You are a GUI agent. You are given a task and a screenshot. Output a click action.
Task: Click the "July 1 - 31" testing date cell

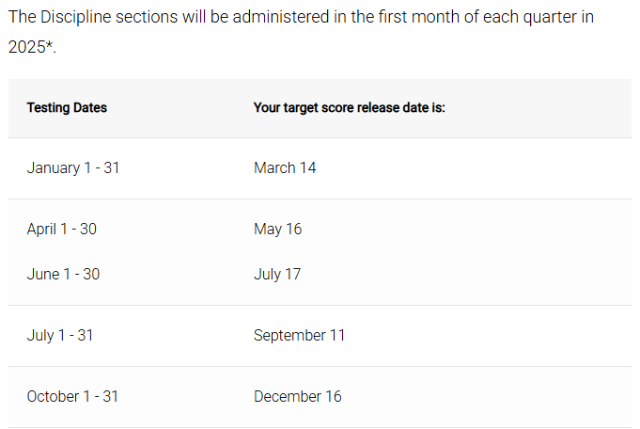point(60,335)
